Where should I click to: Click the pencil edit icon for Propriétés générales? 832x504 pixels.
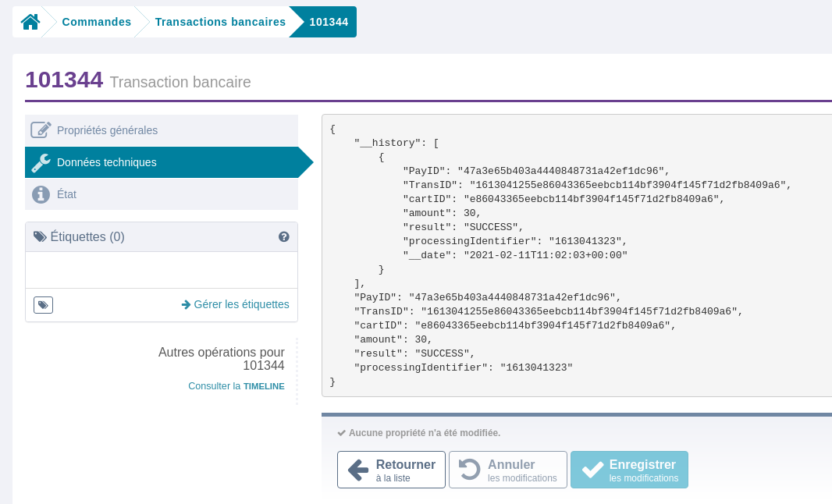pyautogui.click(x=41, y=130)
